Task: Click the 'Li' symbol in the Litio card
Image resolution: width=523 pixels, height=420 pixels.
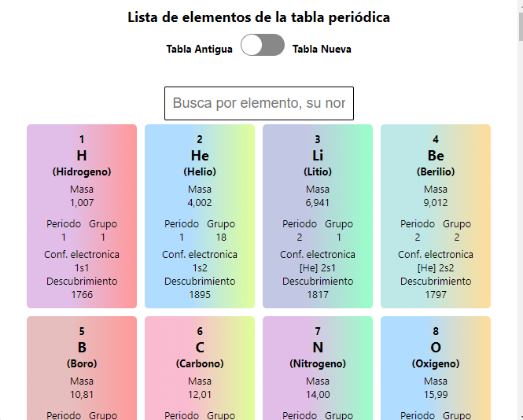Action: click(318, 155)
